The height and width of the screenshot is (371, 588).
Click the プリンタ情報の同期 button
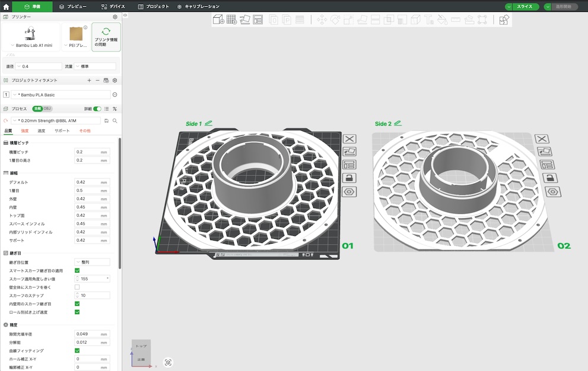106,36
